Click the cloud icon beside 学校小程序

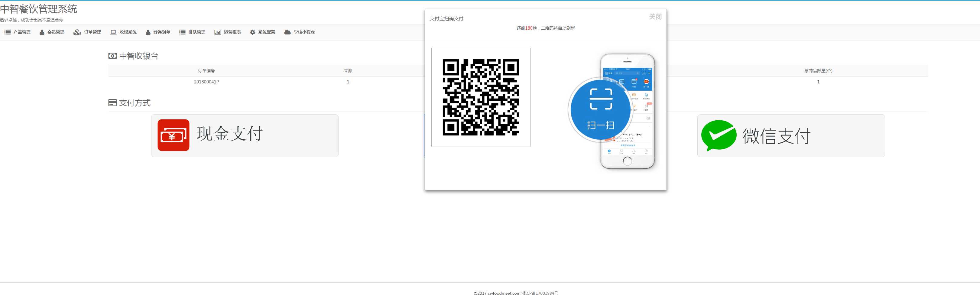pos(287,32)
